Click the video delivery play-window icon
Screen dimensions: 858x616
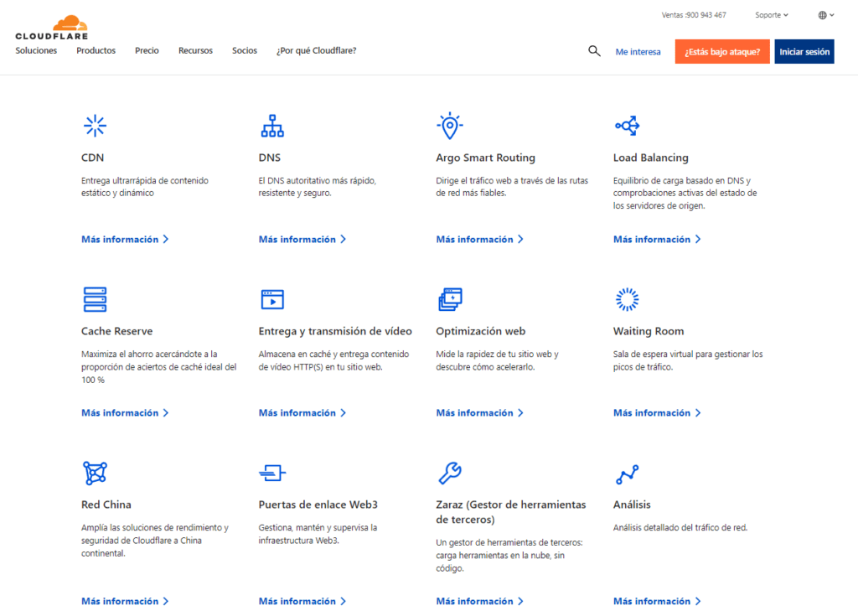272,299
